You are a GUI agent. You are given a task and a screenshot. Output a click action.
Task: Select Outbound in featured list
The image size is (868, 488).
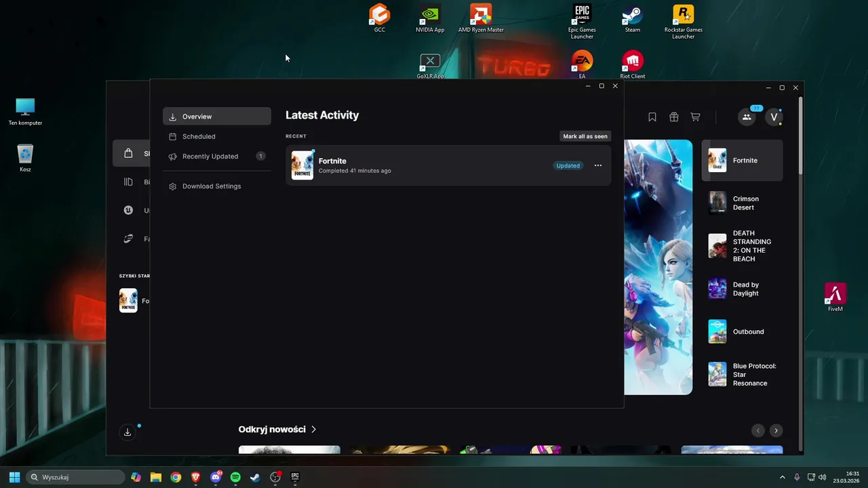(742, 331)
